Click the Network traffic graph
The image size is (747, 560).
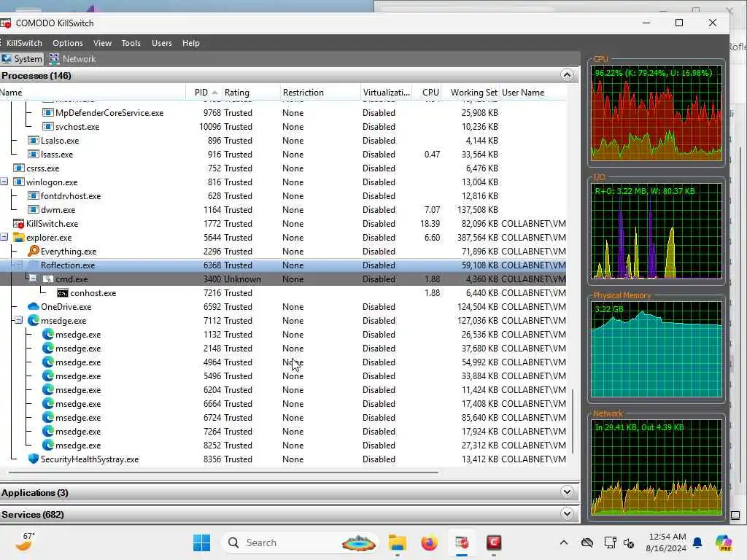pos(657,467)
